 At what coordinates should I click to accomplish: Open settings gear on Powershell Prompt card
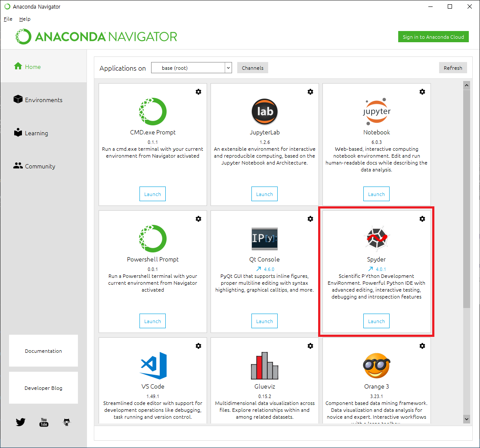point(198,219)
